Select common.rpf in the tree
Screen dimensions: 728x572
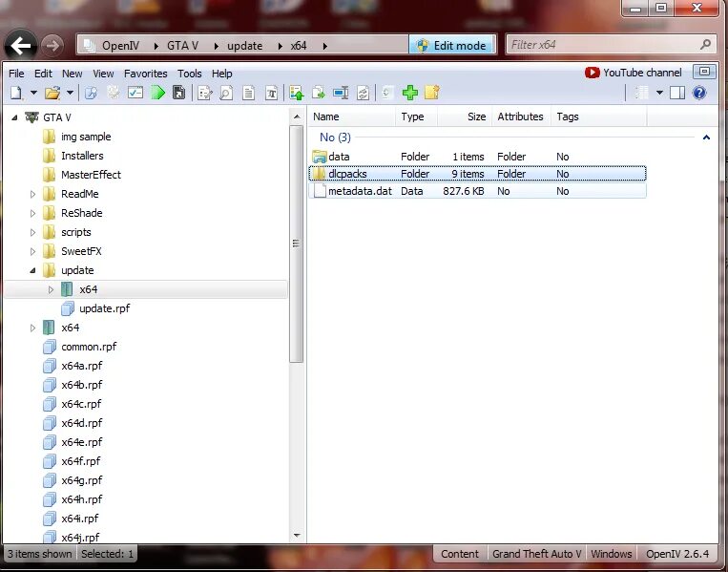tap(79, 347)
